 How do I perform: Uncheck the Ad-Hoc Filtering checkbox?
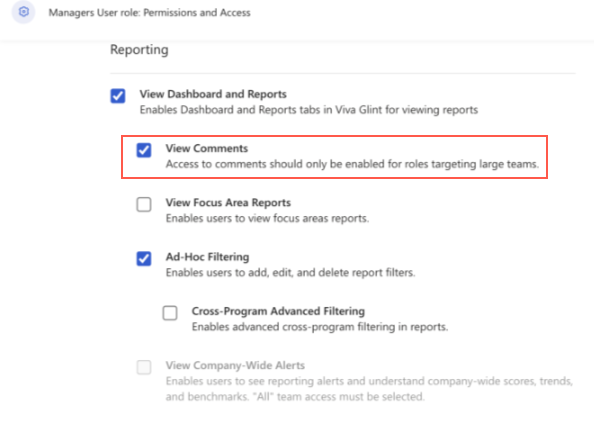pos(144,259)
